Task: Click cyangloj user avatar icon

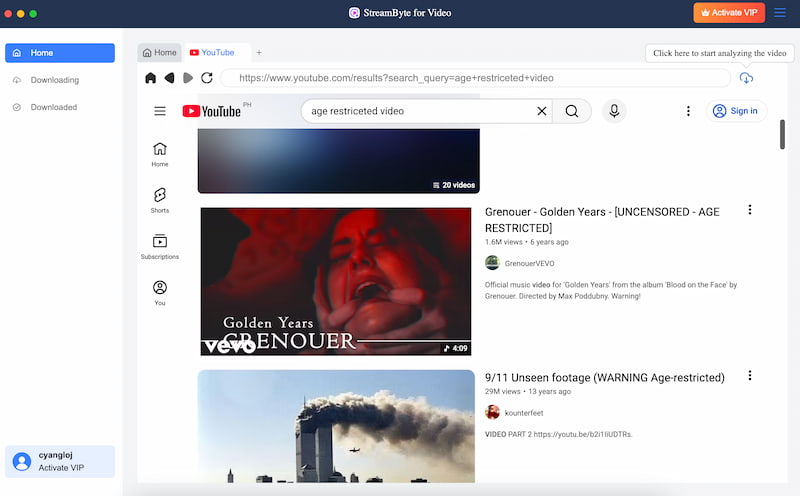Action: (22, 461)
